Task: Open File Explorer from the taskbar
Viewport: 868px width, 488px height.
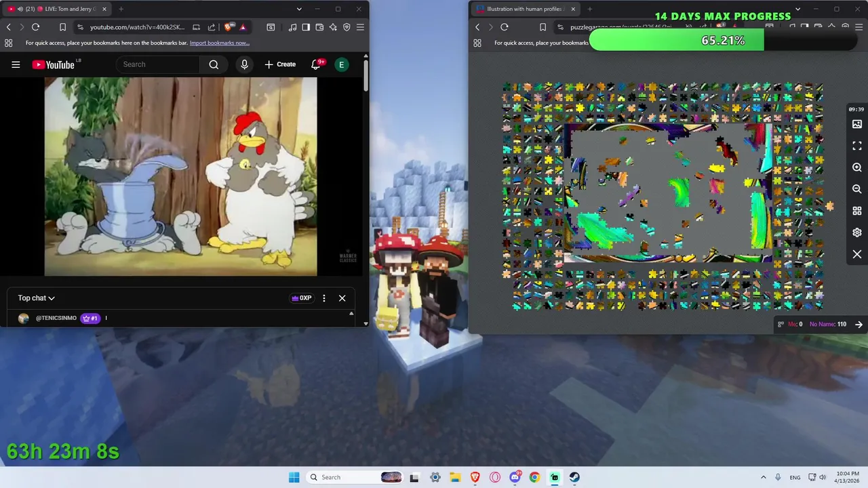Action: (x=455, y=477)
